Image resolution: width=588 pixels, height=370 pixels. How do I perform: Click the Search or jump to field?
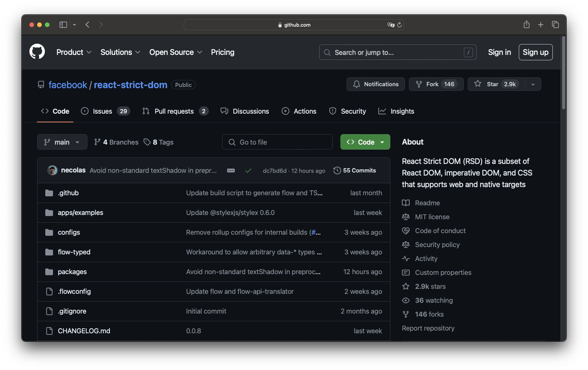[398, 52]
